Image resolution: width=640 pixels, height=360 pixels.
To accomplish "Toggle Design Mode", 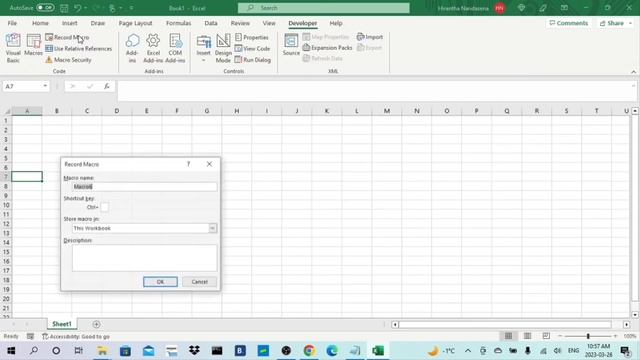I will (x=223, y=48).
